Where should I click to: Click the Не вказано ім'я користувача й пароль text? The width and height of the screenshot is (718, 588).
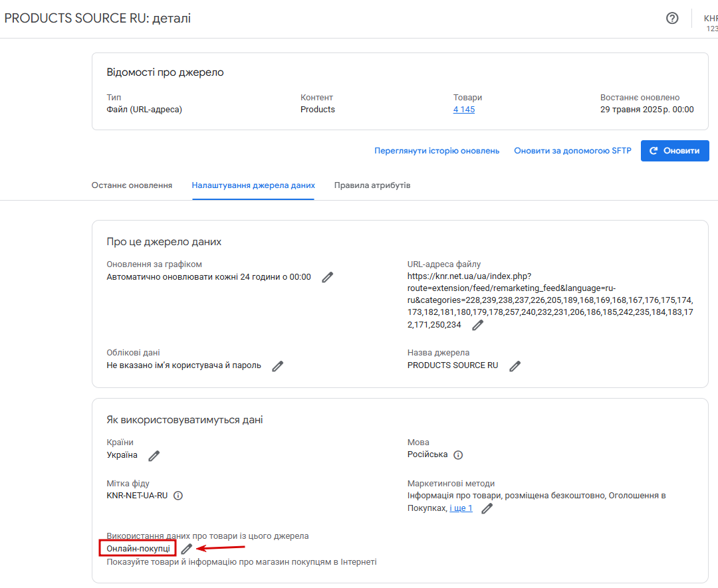[x=183, y=365]
